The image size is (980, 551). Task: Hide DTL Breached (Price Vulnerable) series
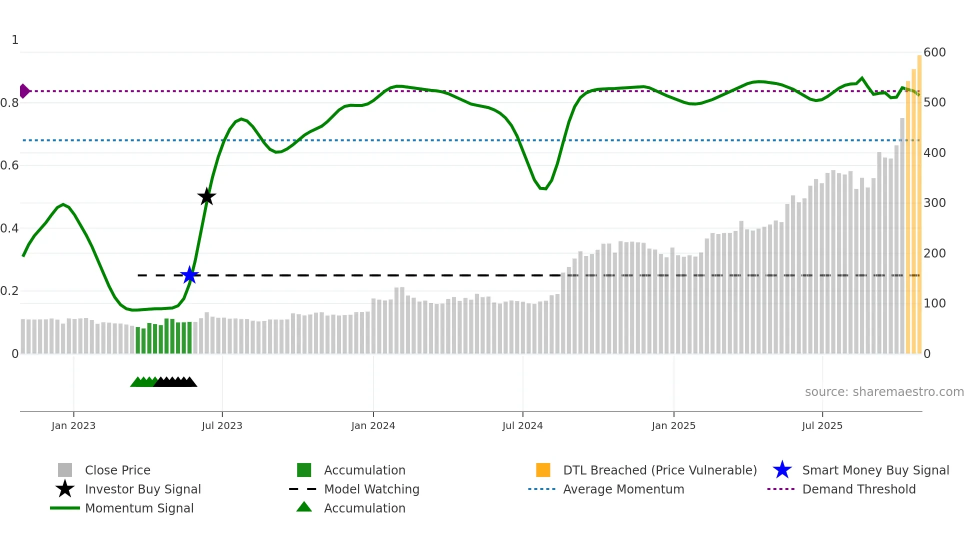click(x=659, y=470)
